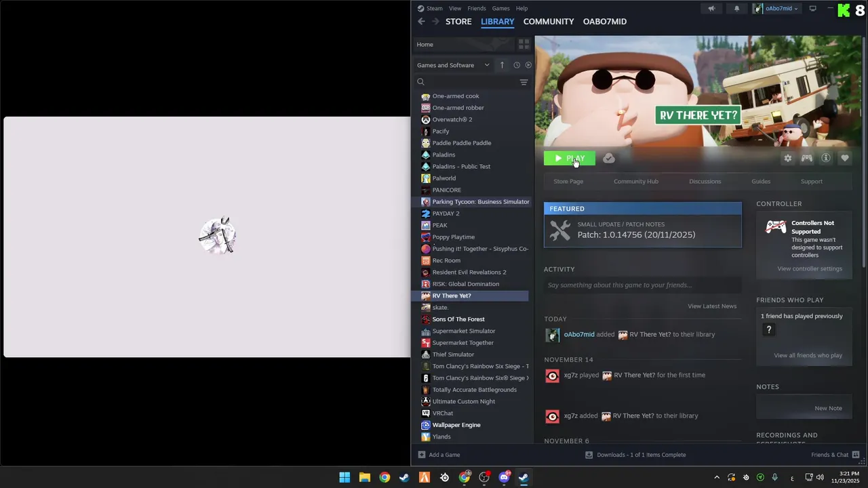This screenshot has width=868, height=488.
Task: Enter Big Picture mode monitor icon
Action: [x=812, y=8]
